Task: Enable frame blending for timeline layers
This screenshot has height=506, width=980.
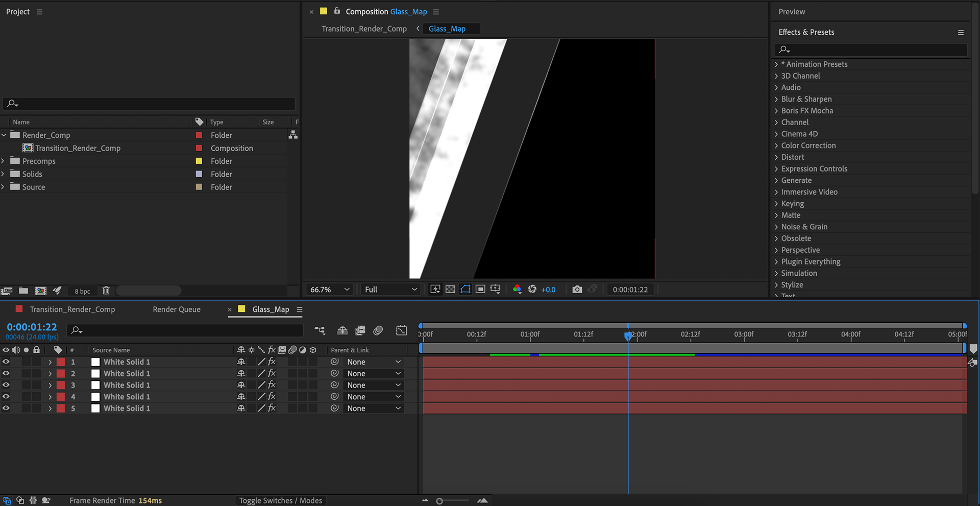Action: click(x=360, y=331)
